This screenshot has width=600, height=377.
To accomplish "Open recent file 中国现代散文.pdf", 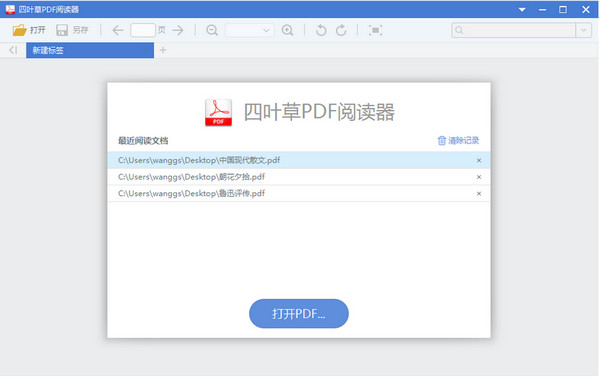I will (x=299, y=160).
